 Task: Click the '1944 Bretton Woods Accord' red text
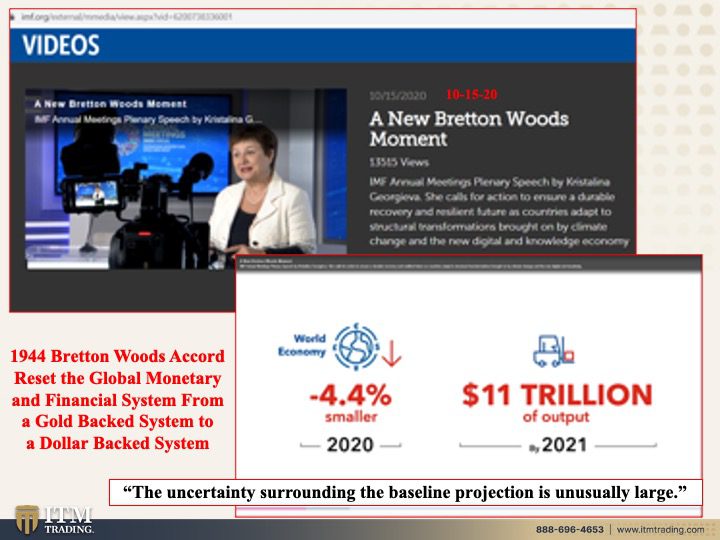(118, 356)
